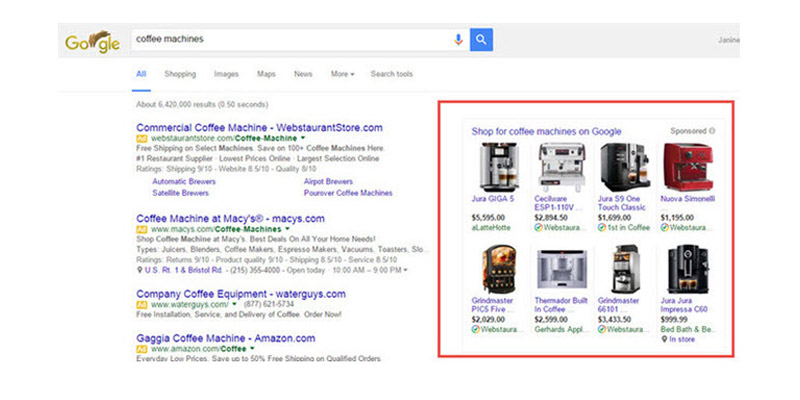800x400 pixels.
Task: Click trusted store badge under Ceciware price
Action: point(538,228)
